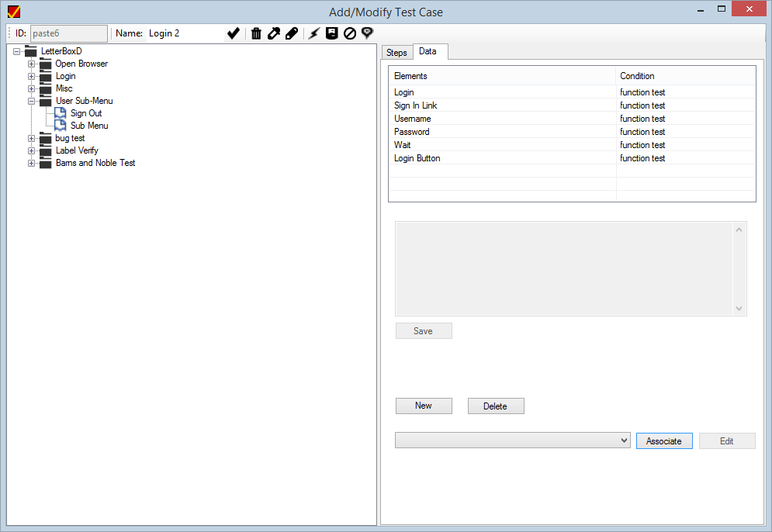Click the Misc folder icon
This screenshot has width=772, height=532.
45,88
